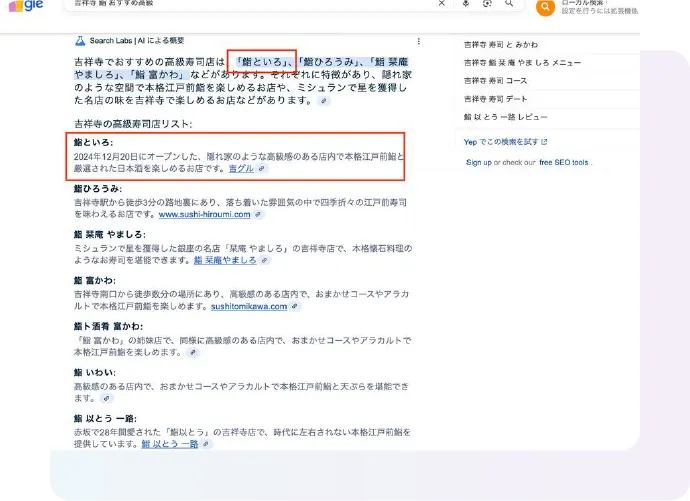The width and height of the screenshot is (690, 501).
Task: Click source chain icon after sushitomikawa.com
Action: (295, 306)
